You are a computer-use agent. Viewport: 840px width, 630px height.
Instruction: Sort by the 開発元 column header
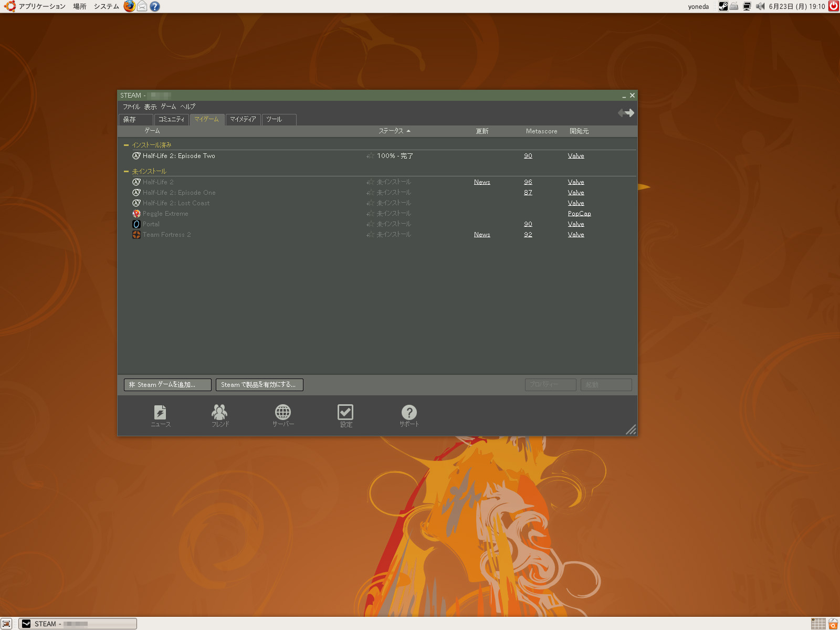(579, 131)
